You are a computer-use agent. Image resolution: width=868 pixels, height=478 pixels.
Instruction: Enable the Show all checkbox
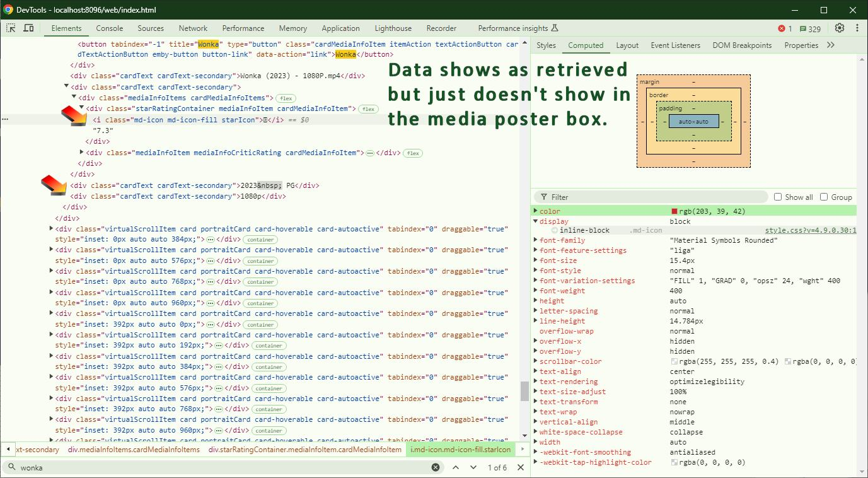(x=778, y=197)
